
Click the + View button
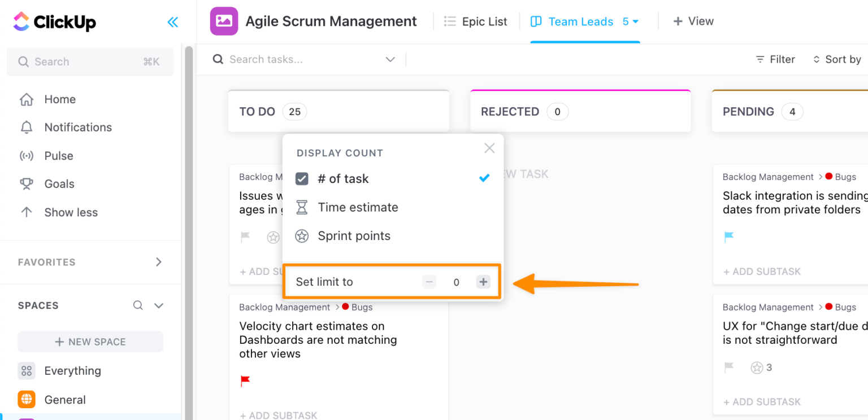693,21
